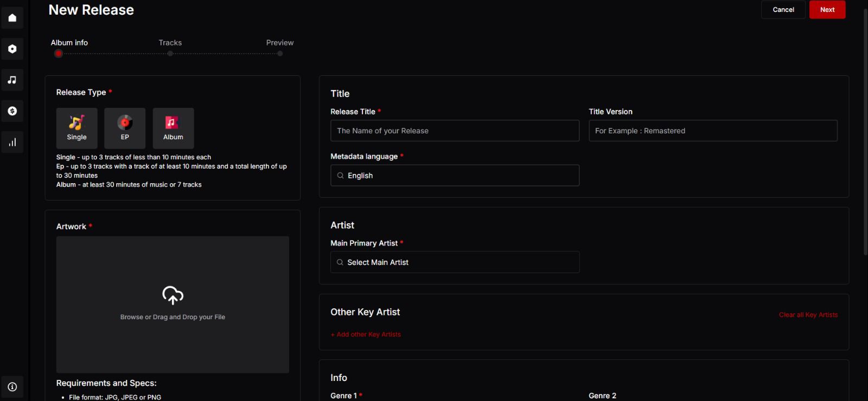Image resolution: width=868 pixels, height=401 pixels.
Task: Select EP release type
Action: pyautogui.click(x=125, y=128)
